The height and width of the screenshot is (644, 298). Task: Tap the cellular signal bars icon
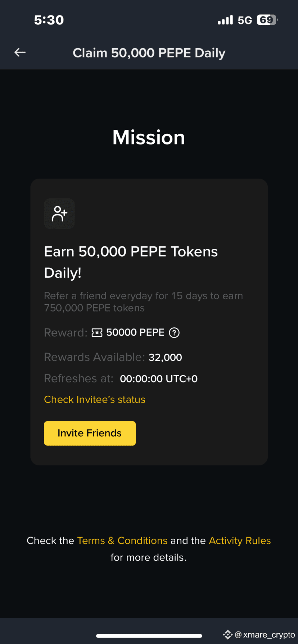click(x=225, y=20)
